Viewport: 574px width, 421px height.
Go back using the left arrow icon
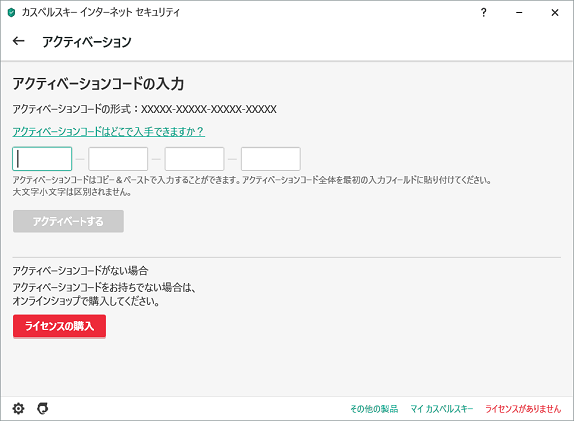click(18, 41)
